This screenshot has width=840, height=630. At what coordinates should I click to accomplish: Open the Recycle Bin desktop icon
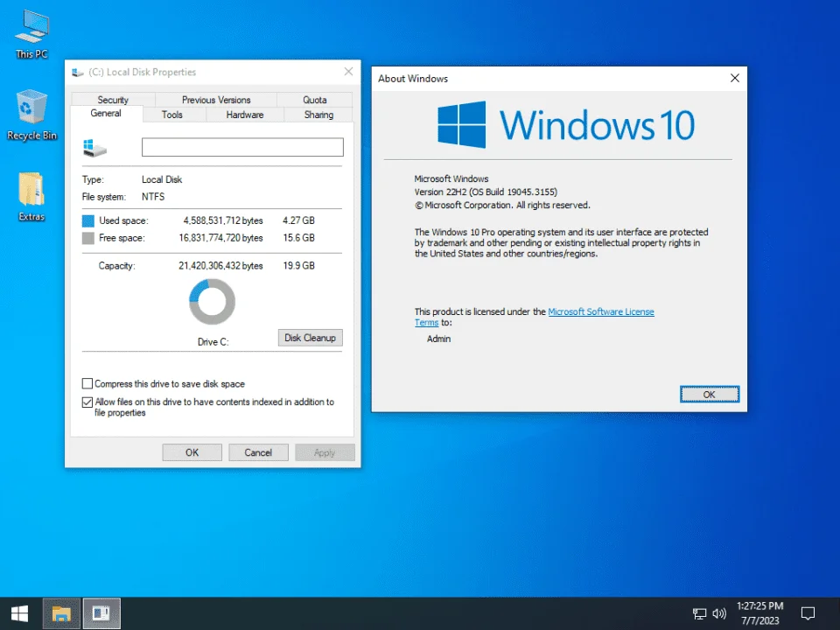click(31, 115)
